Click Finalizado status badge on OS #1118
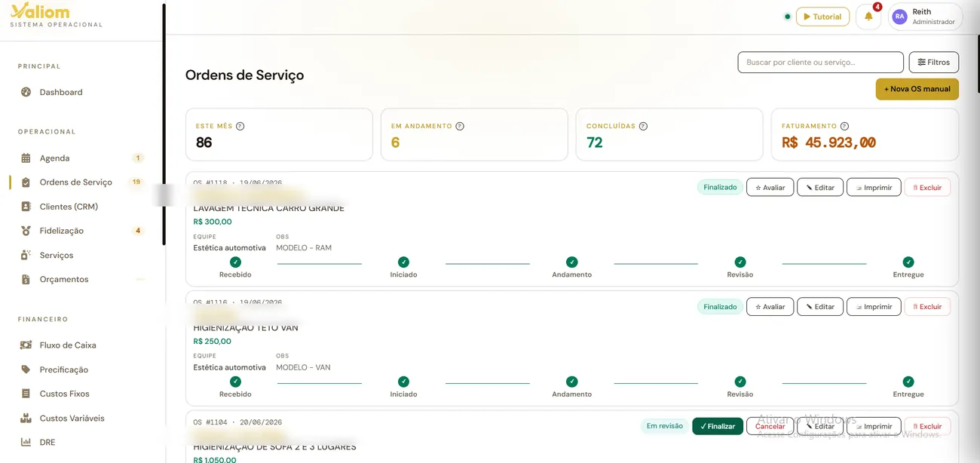The image size is (980, 463). 720,187
